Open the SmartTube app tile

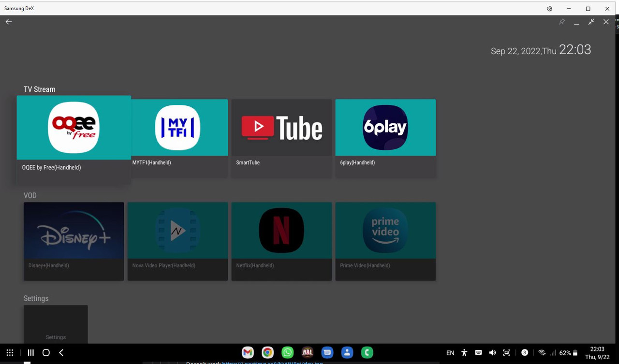click(x=281, y=138)
